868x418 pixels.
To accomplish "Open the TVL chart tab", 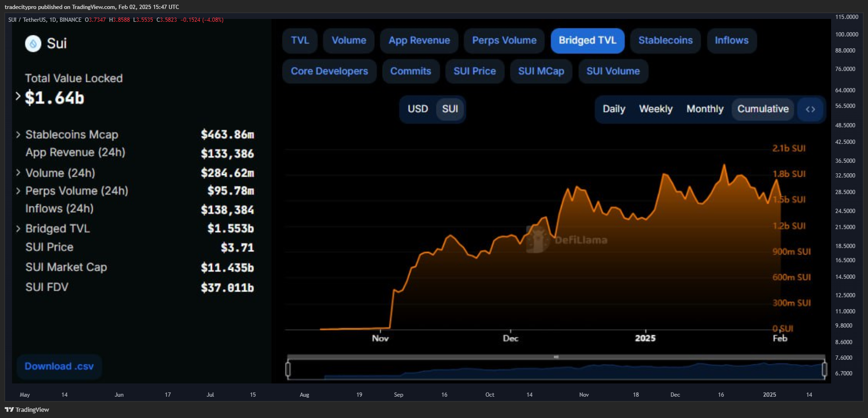I will (300, 40).
